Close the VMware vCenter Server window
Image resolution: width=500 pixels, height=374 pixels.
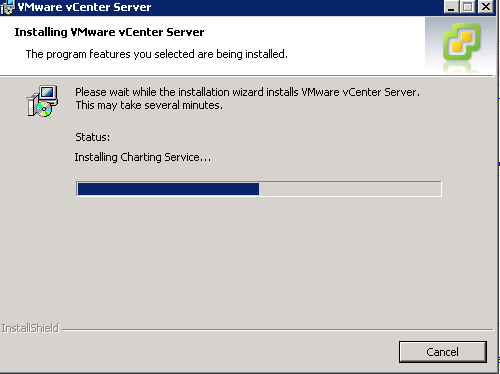(x=486, y=7)
